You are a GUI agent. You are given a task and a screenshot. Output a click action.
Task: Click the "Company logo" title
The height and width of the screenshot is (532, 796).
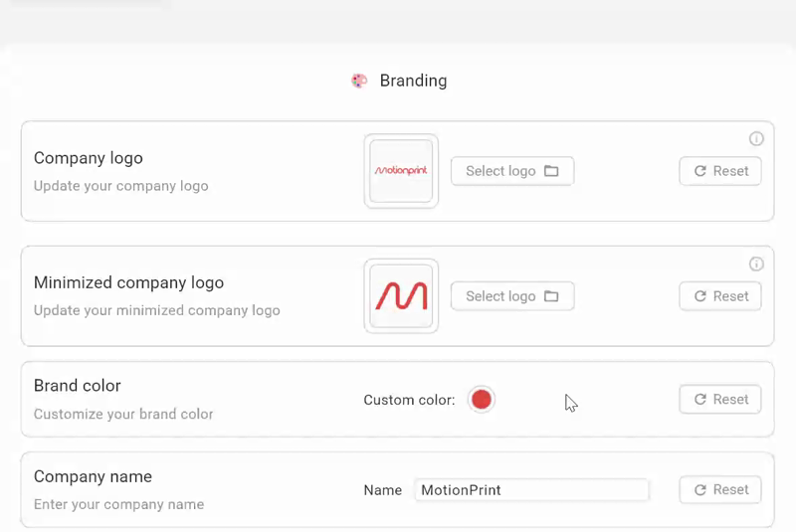point(89,158)
